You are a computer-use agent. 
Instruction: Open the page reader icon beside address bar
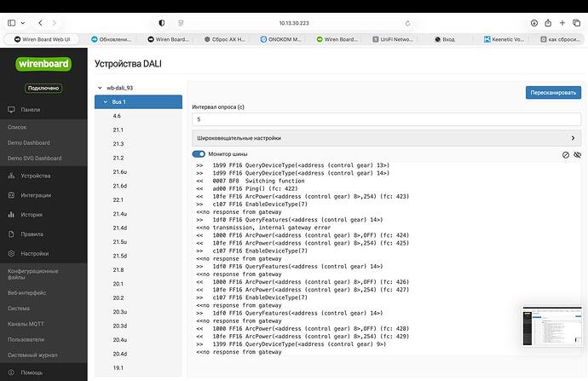(181, 23)
